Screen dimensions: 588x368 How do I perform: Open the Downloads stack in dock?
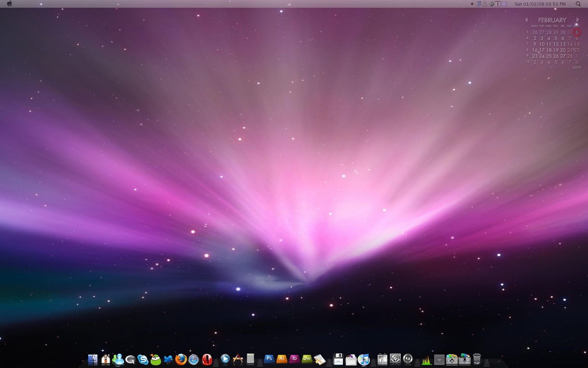[465, 359]
